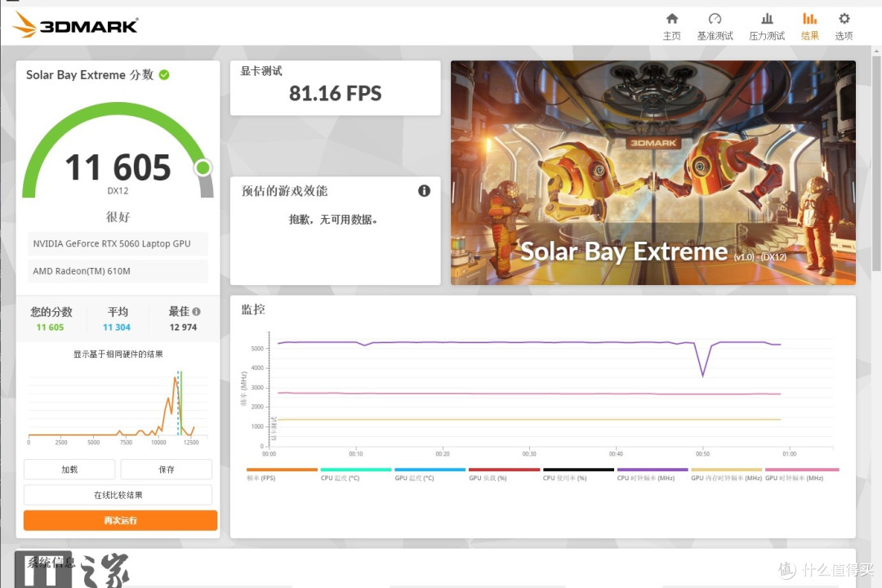Click the orange 再次运行 run again button
The width and height of the screenshot is (882, 588).
point(120,520)
